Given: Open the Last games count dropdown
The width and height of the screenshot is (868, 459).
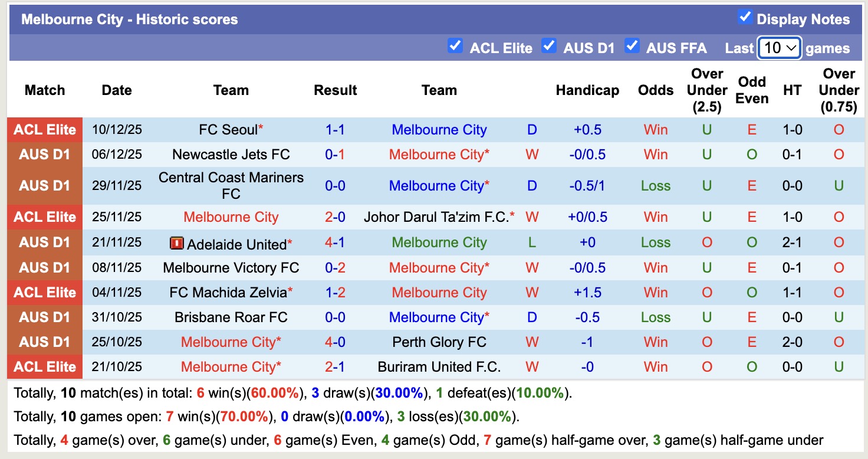Looking at the screenshot, I should 780,47.
